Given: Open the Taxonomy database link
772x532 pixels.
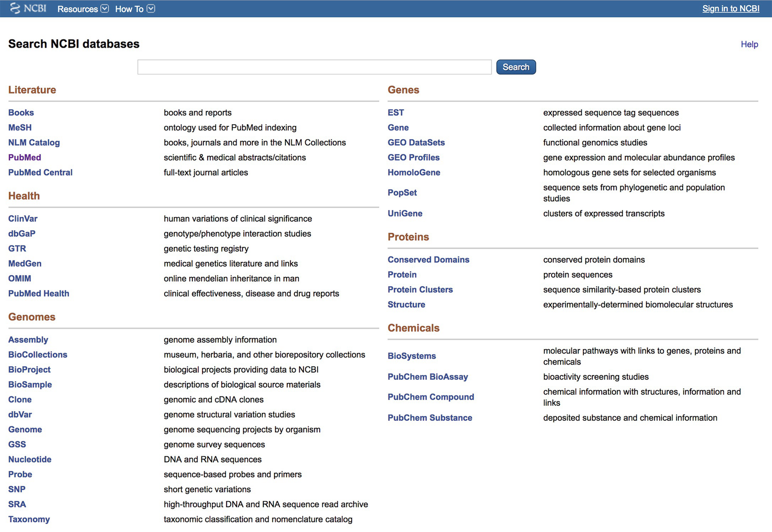Looking at the screenshot, I should pos(29,519).
